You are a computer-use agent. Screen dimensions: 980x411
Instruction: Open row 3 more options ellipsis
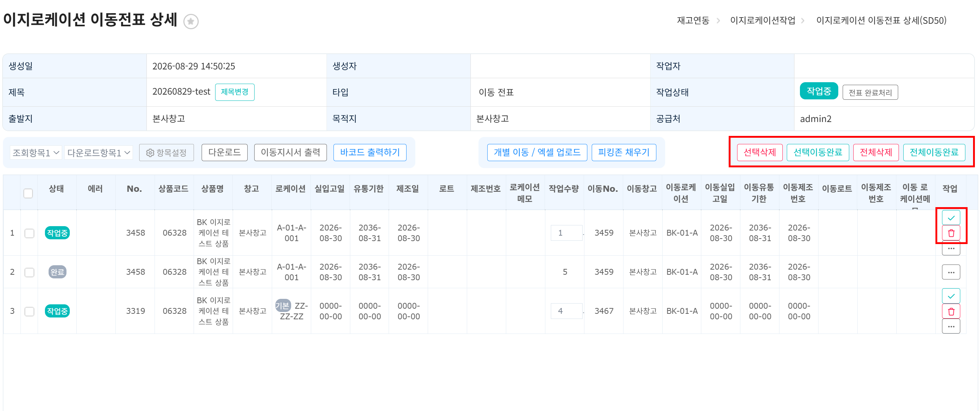951,326
